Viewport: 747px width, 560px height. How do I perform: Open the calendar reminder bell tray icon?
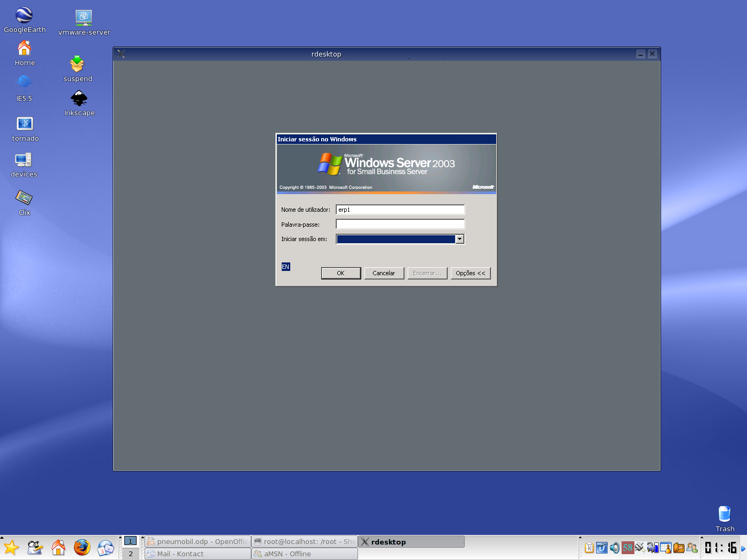665,548
